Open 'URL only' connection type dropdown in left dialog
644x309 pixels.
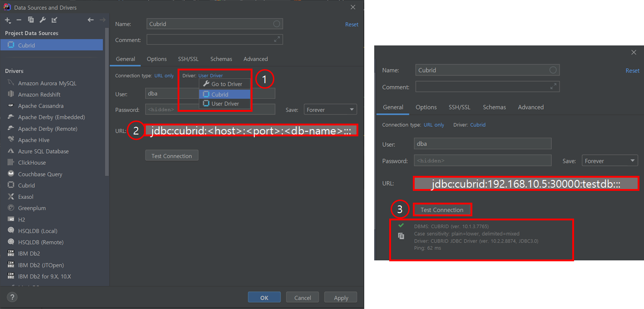pos(164,76)
